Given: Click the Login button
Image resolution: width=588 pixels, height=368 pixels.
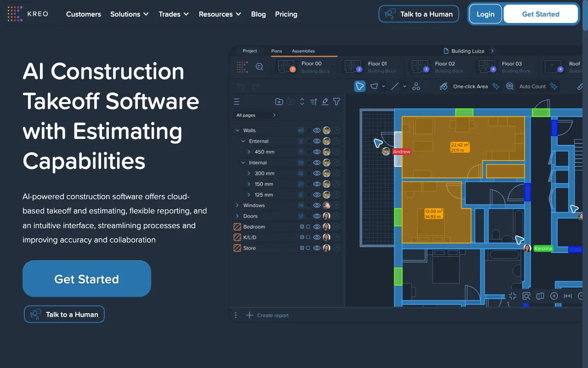Looking at the screenshot, I should pos(486,14).
